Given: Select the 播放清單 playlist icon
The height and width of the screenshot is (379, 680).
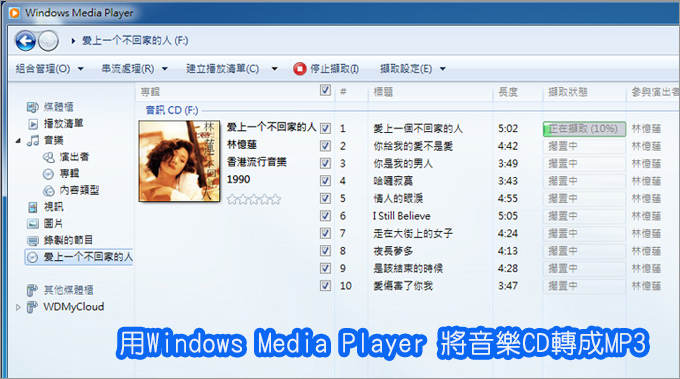Looking at the screenshot, I should pyautogui.click(x=33, y=124).
